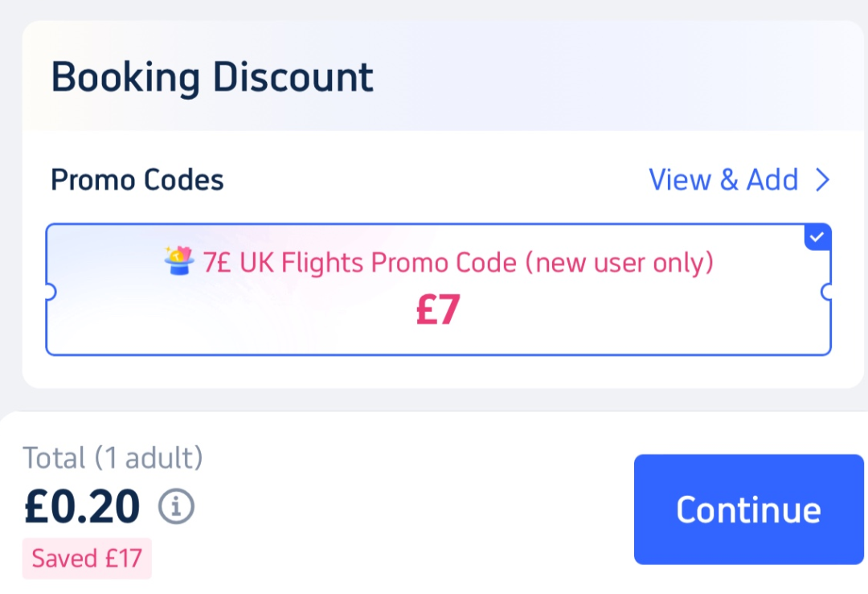Select the large pink £7 discount amount

click(438, 310)
